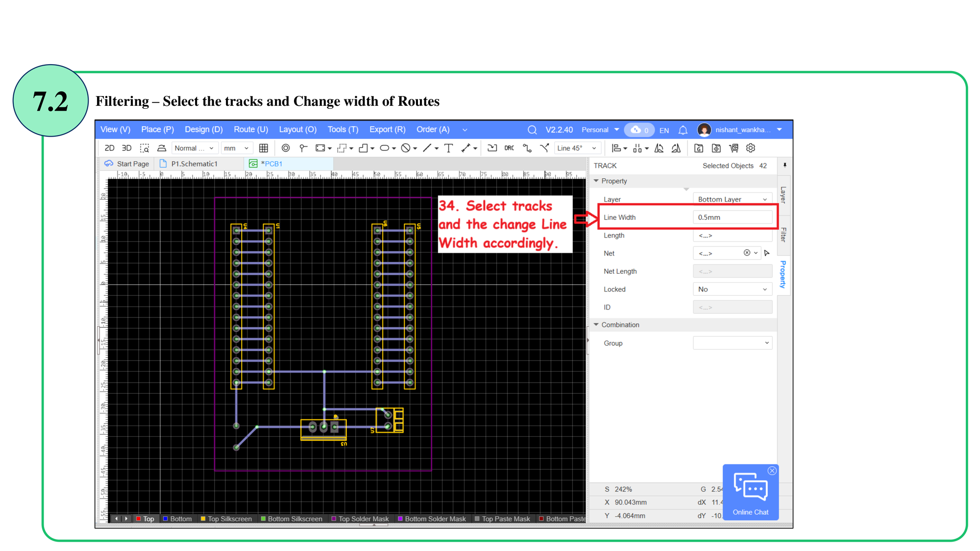Open the Tools (T) menu
980x551 pixels.
click(343, 129)
